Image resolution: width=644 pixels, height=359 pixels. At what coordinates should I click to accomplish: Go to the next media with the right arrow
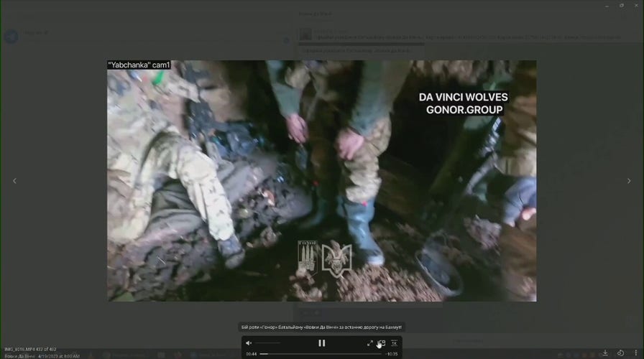[629, 180]
